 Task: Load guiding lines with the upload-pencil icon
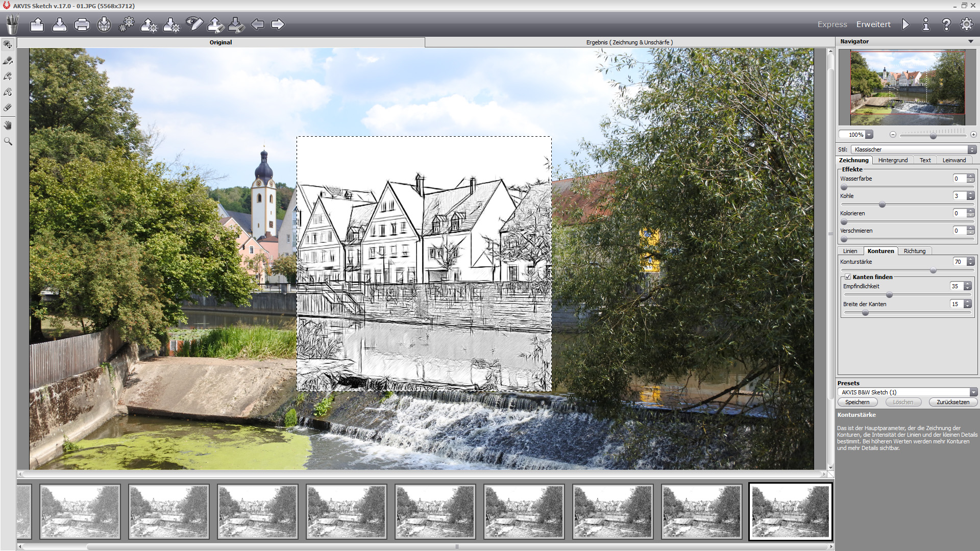click(216, 24)
